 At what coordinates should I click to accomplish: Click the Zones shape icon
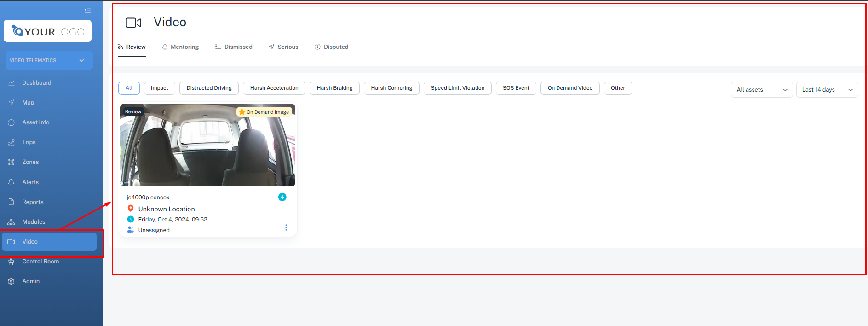click(11, 162)
